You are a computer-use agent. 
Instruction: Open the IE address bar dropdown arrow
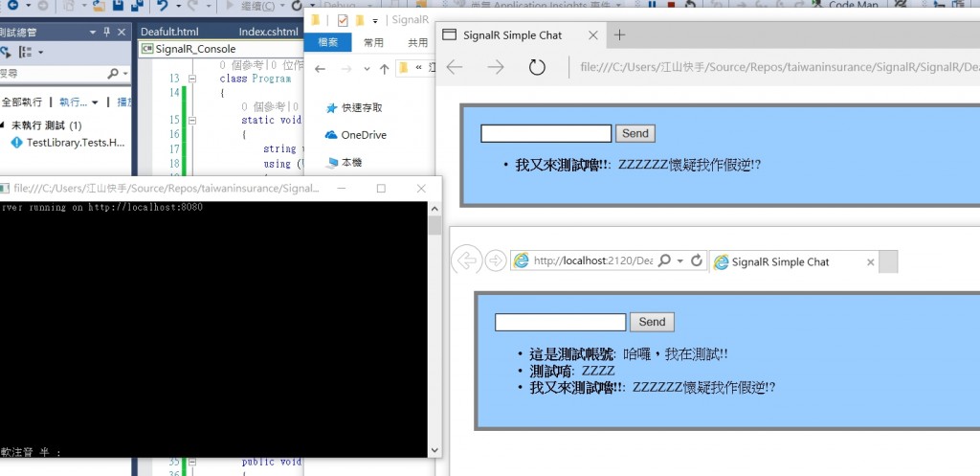pyautogui.click(x=680, y=261)
